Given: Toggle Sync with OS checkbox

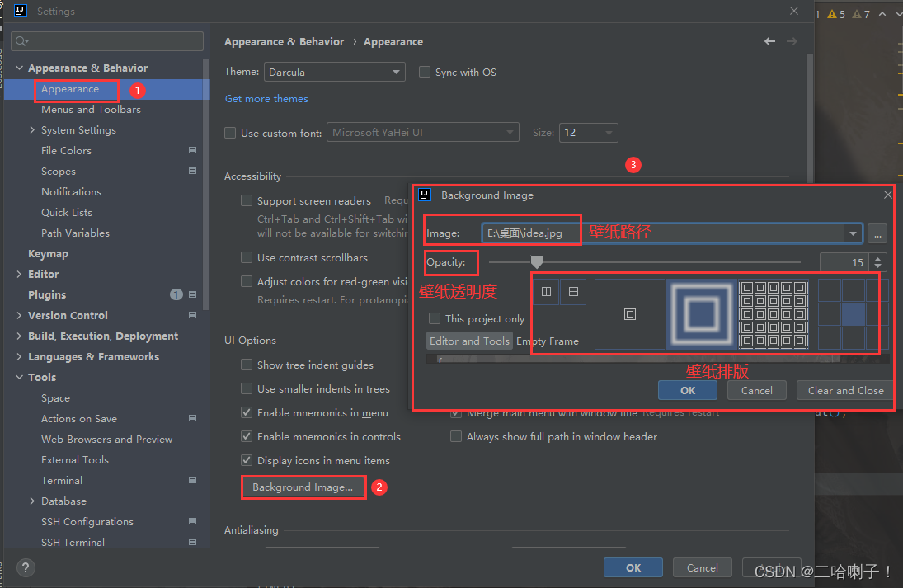Looking at the screenshot, I should pos(425,72).
